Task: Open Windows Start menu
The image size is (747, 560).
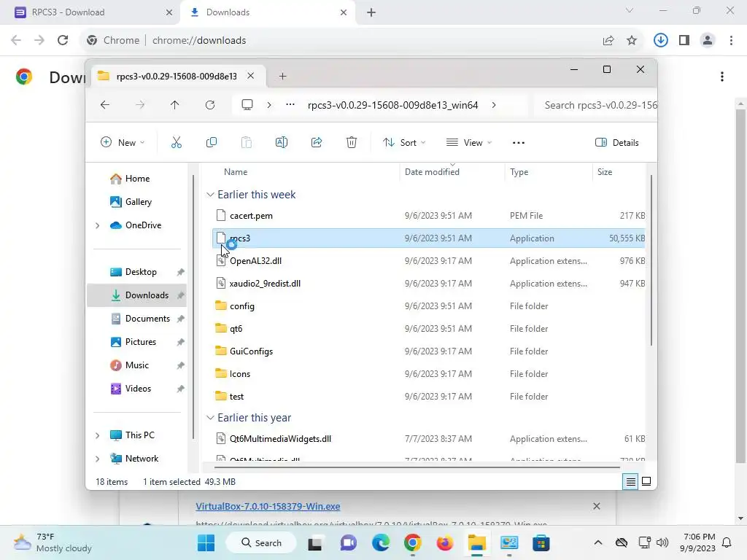Action: click(206, 542)
